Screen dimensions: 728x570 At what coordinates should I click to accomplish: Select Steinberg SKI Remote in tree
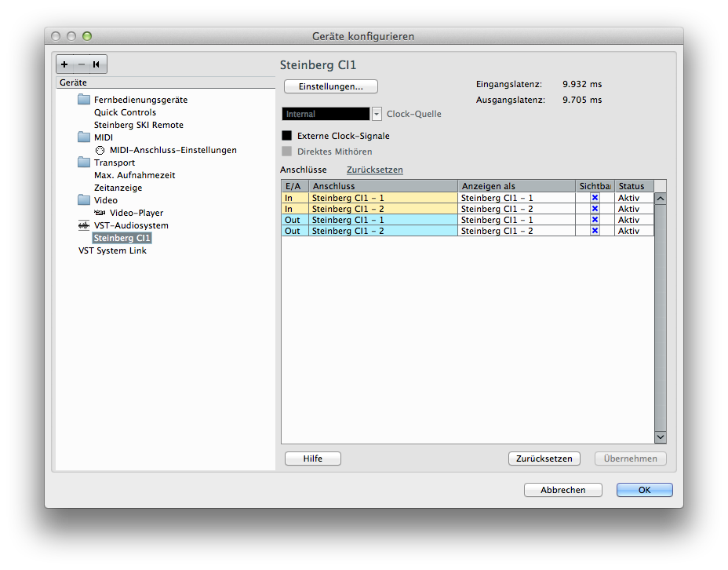(138, 125)
